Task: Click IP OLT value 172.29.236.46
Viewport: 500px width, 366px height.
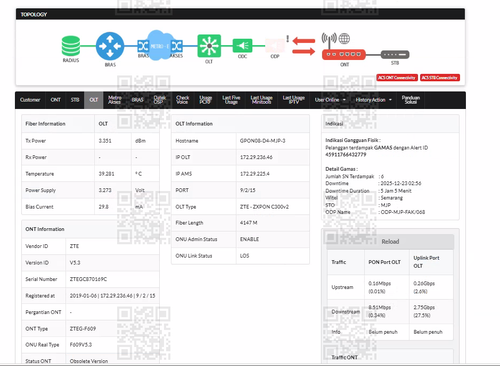Action: [x=256, y=157]
